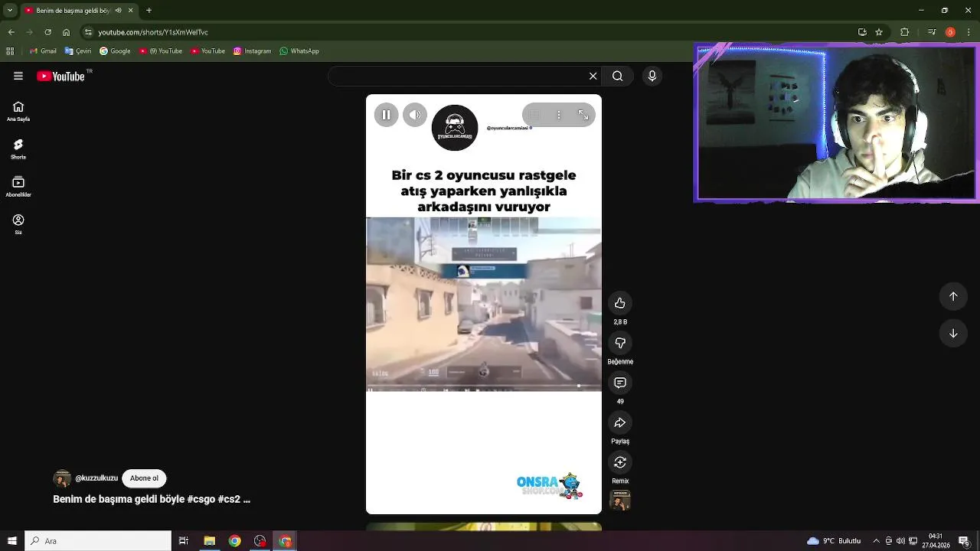Open the comments with 49 replies
The image size is (980, 551).
620,383
